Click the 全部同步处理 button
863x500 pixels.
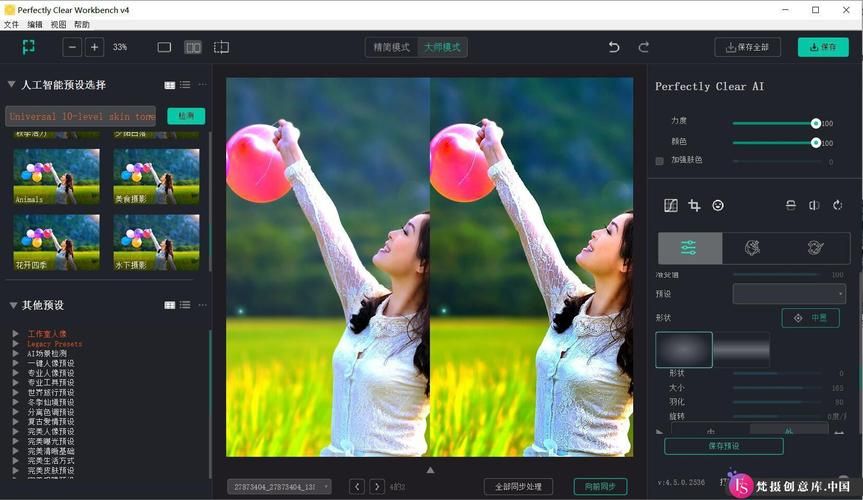518,487
